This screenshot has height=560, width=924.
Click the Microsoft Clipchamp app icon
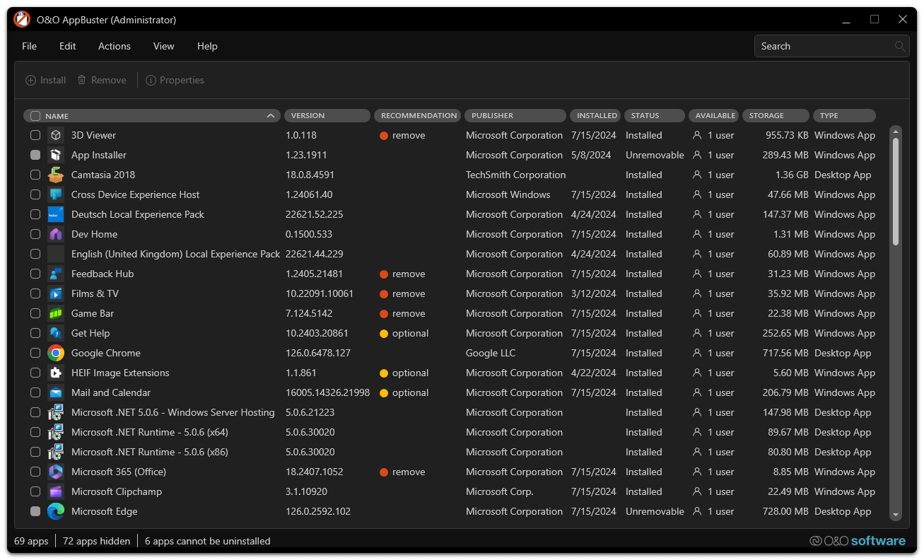pos(56,491)
